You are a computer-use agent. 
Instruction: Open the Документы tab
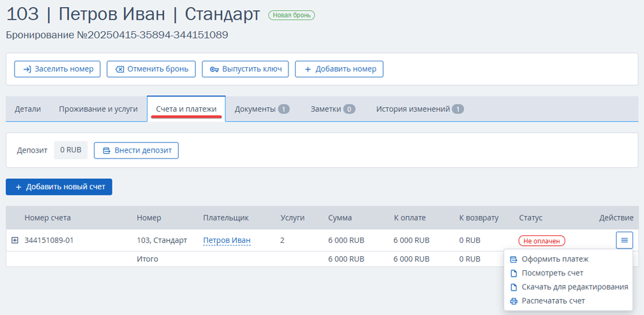[x=262, y=109]
